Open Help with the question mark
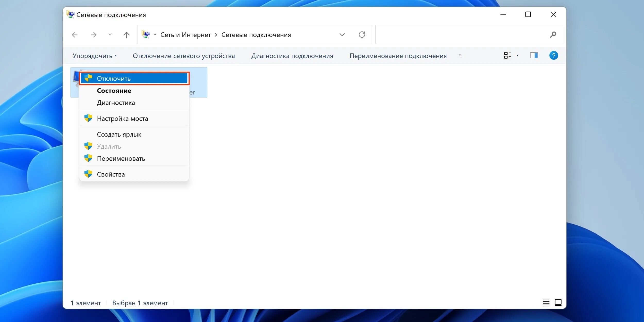 554,55
